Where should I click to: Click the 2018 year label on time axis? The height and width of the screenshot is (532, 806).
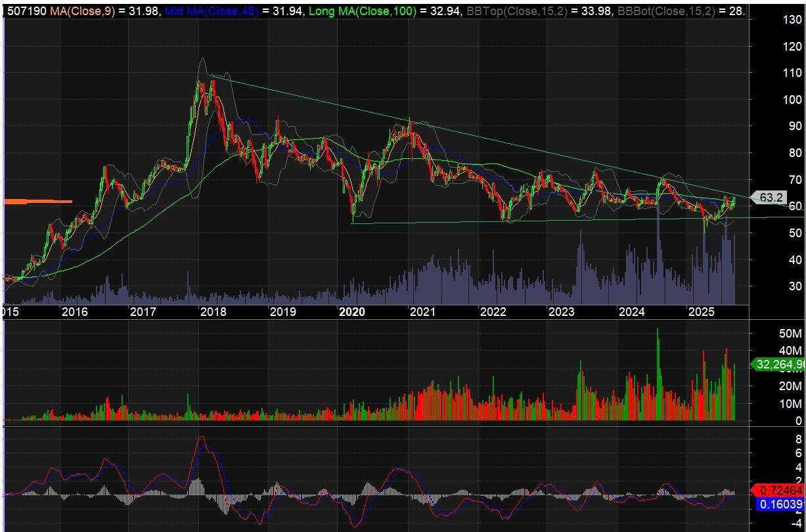pos(213,311)
